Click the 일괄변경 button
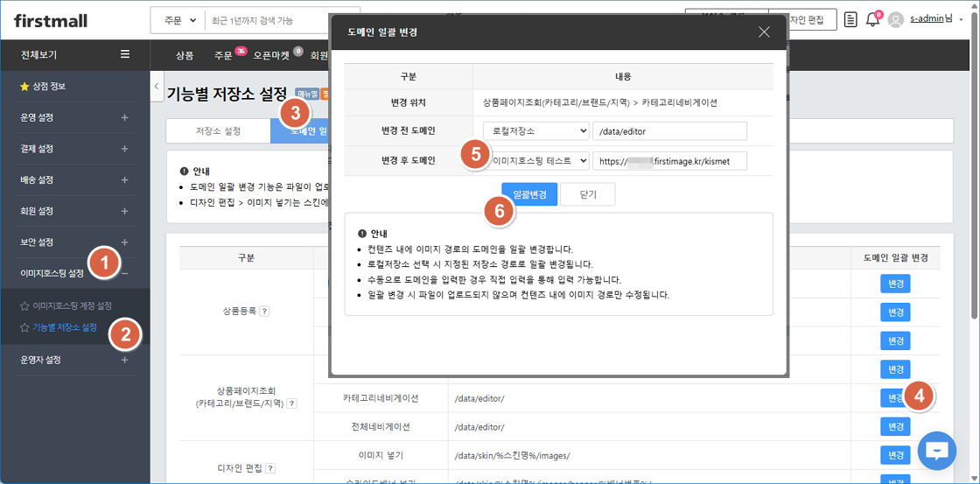This screenshot has width=980, height=484. tap(528, 194)
